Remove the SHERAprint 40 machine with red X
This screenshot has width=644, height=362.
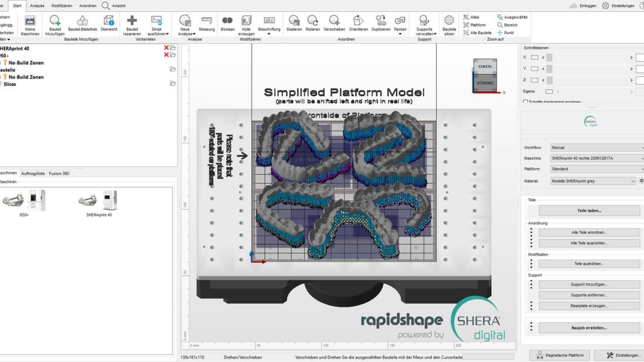pyautogui.click(x=166, y=48)
